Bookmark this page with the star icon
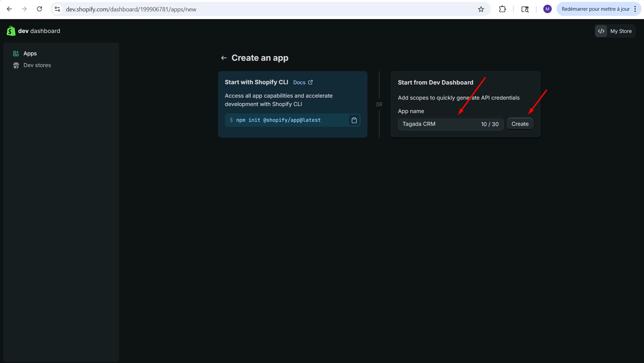644x363 pixels. tap(481, 9)
